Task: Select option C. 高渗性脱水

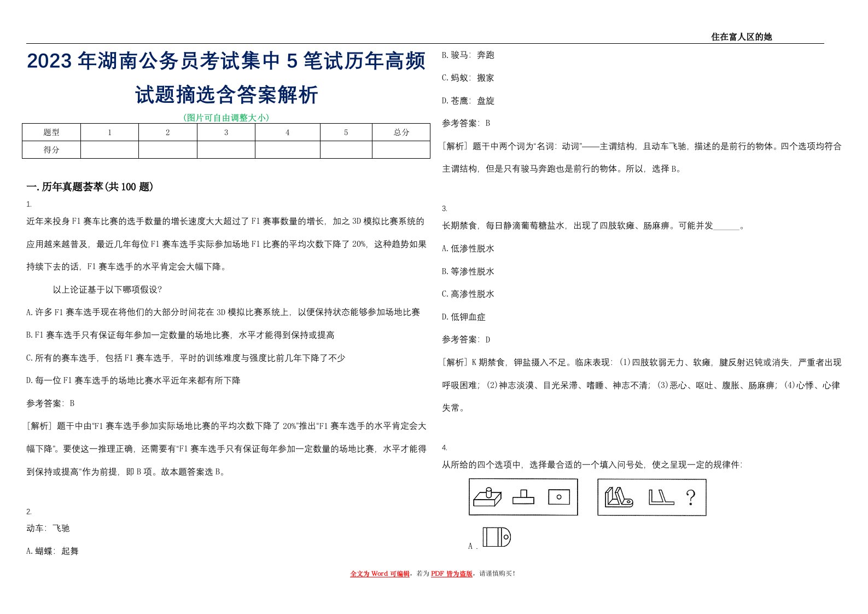Action: [x=468, y=294]
